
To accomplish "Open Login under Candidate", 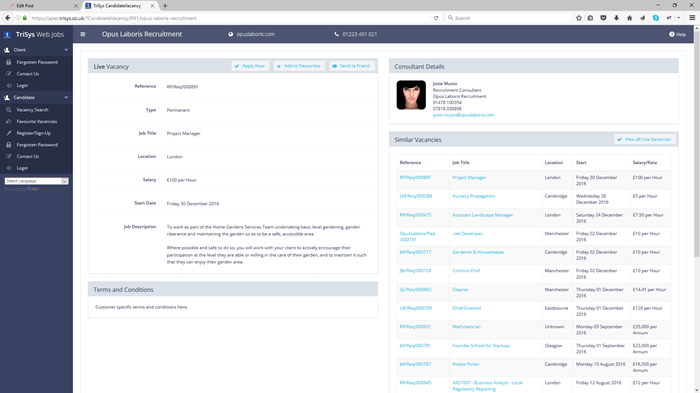I will (x=22, y=168).
